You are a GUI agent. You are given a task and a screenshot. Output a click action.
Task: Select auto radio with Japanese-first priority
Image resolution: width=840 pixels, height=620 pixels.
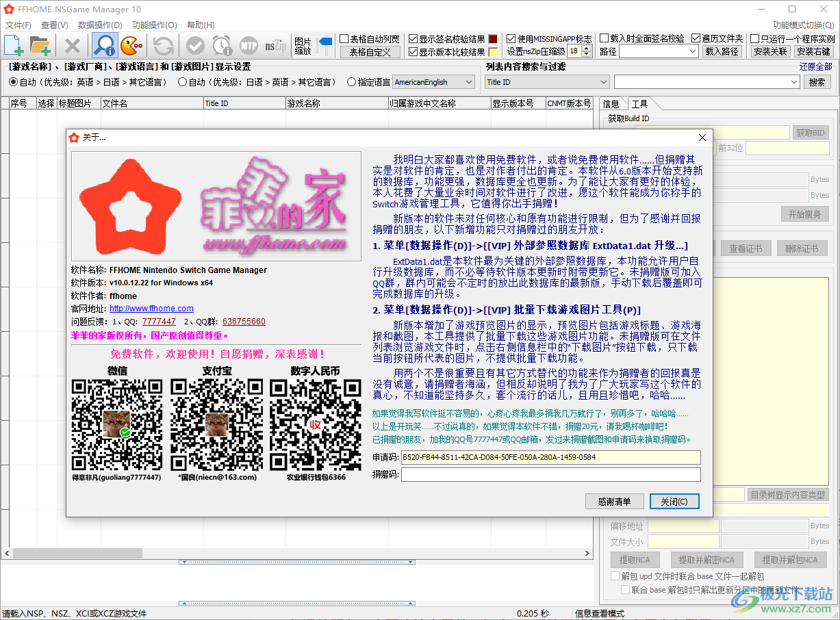pos(182,82)
